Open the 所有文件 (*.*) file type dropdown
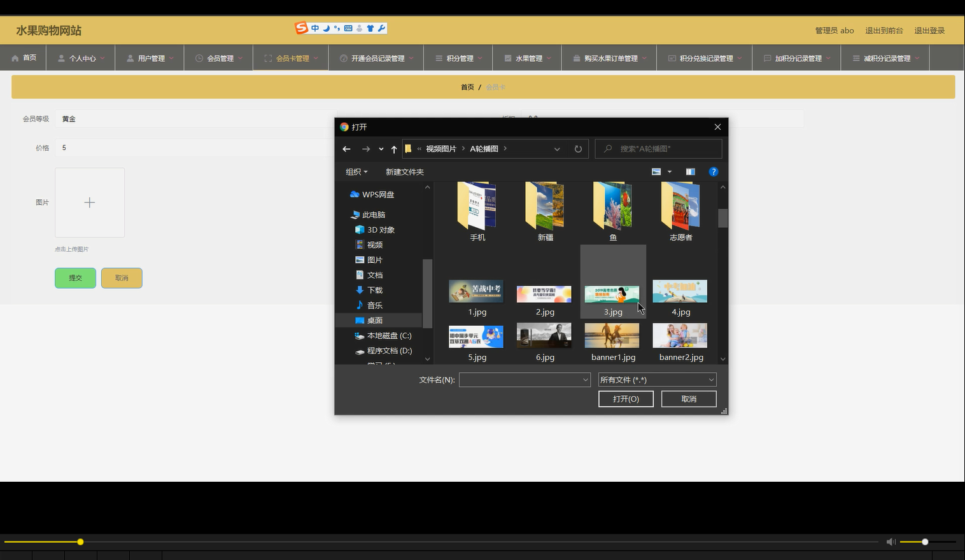 click(x=658, y=380)
